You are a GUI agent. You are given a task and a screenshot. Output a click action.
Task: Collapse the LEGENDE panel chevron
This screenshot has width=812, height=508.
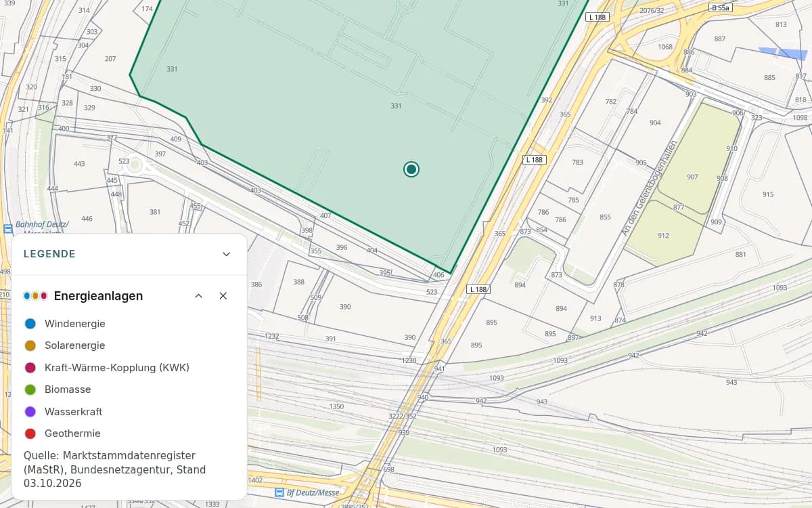coord(227,254)
